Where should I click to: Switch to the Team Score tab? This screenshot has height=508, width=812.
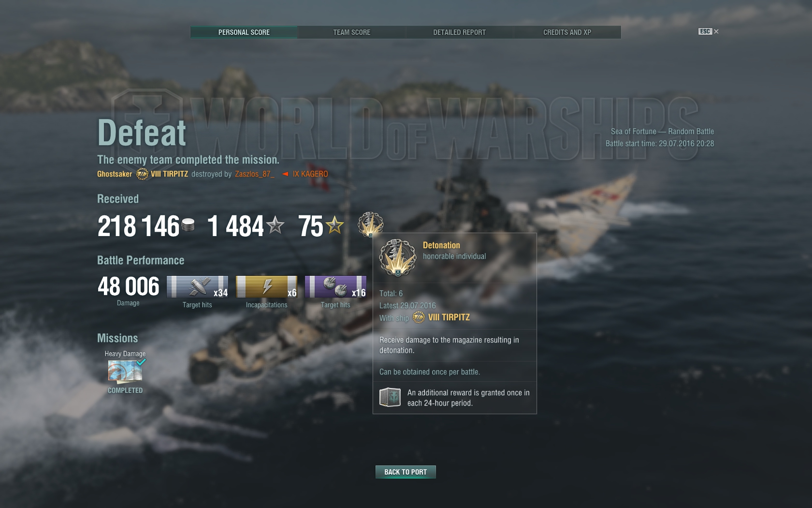[x=352, y=32]
